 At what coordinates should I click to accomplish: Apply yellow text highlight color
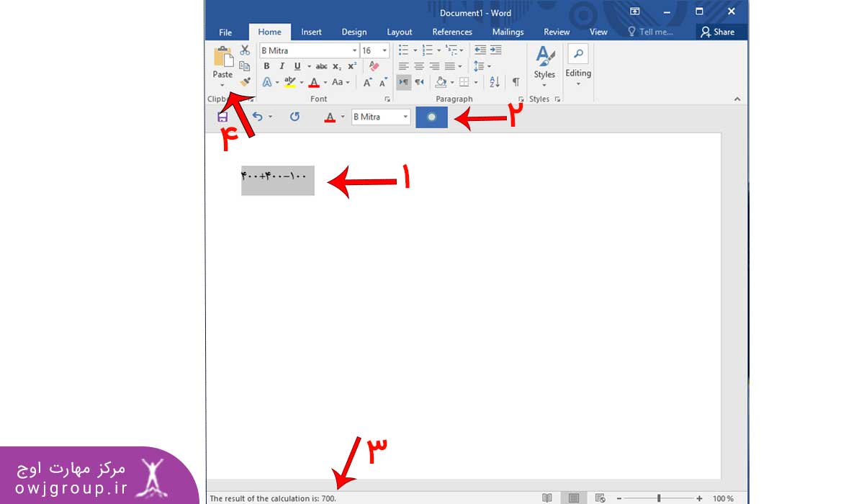(x=290, y=83)
